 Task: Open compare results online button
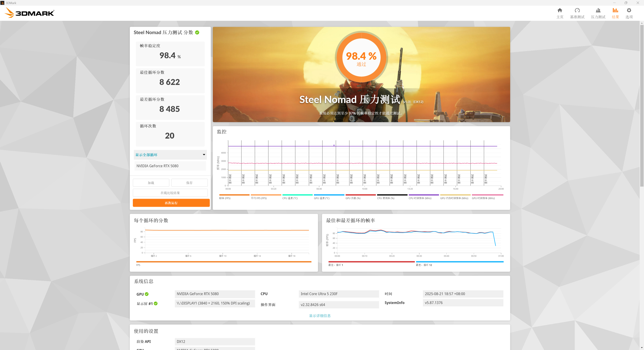coord(170,193)
